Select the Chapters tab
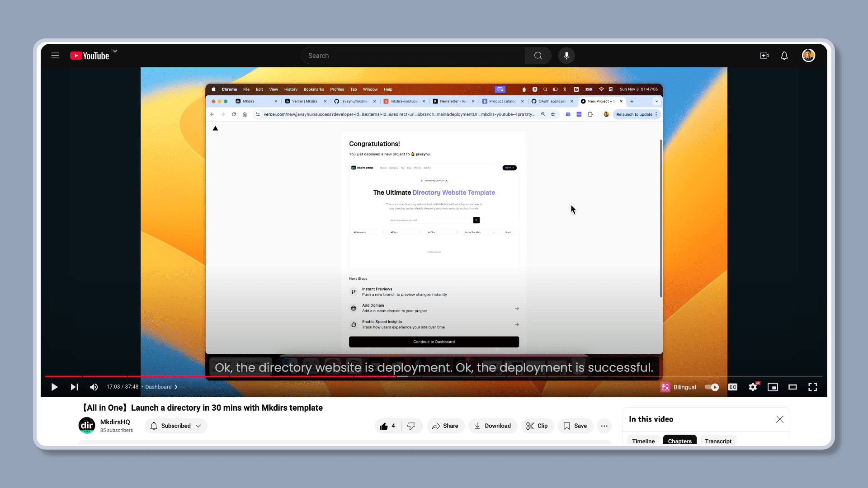This screenshot has height=488, width=868. coord(679,441)
